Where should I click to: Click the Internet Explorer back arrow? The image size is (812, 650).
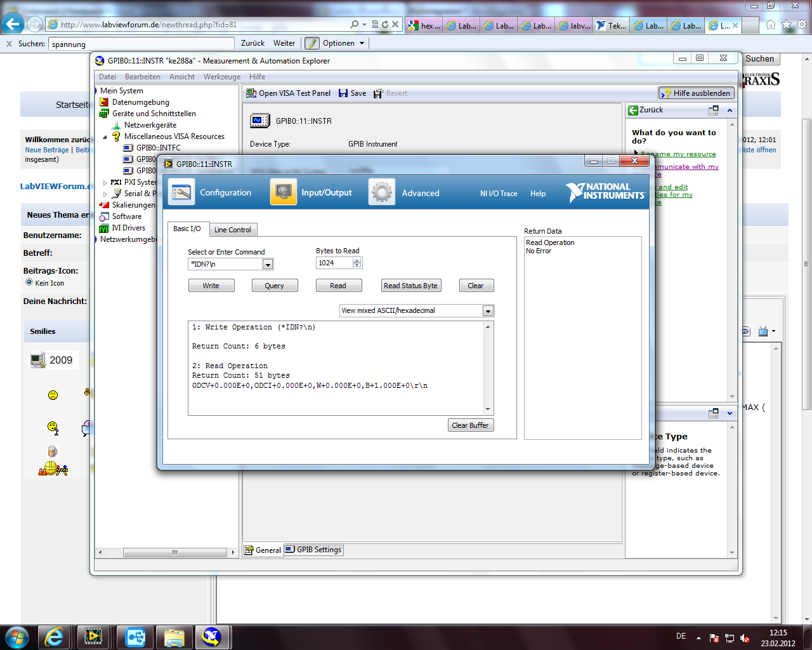click(13, 24)
